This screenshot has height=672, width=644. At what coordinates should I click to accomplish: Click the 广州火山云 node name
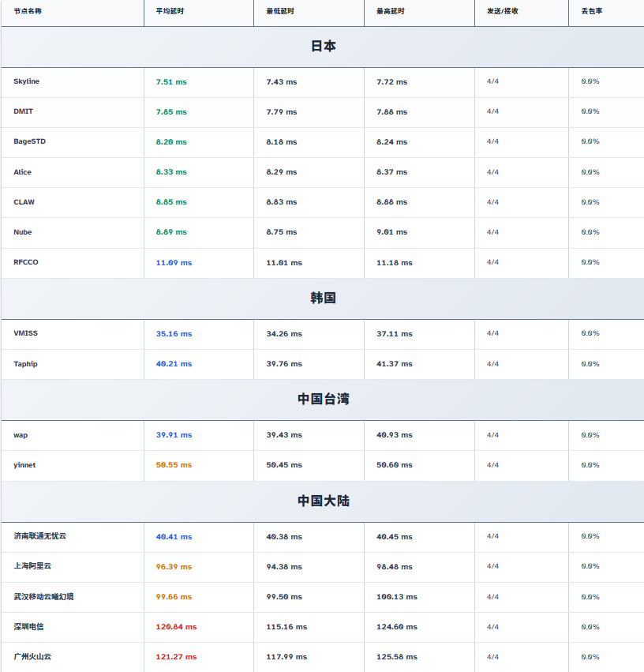pyautogui.click(x=32, y=656)
